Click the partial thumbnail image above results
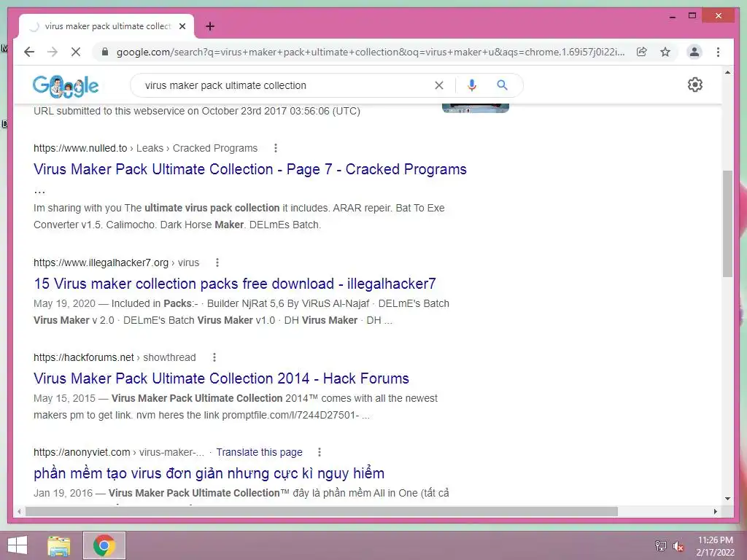Screen dimensions: 747x560 (x=476, y=108)
